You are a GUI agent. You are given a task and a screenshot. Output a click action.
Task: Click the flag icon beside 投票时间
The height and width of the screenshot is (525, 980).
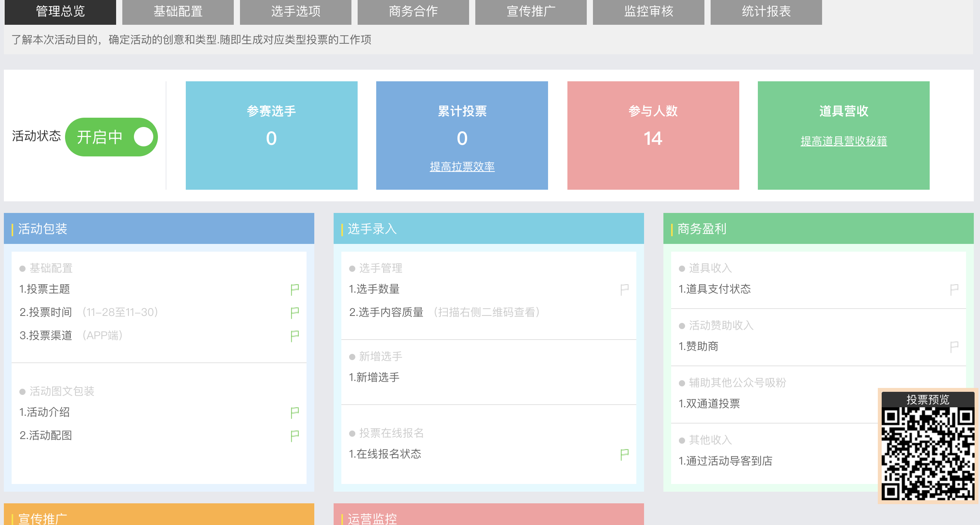pyautogui.click(x=295, y=312)
